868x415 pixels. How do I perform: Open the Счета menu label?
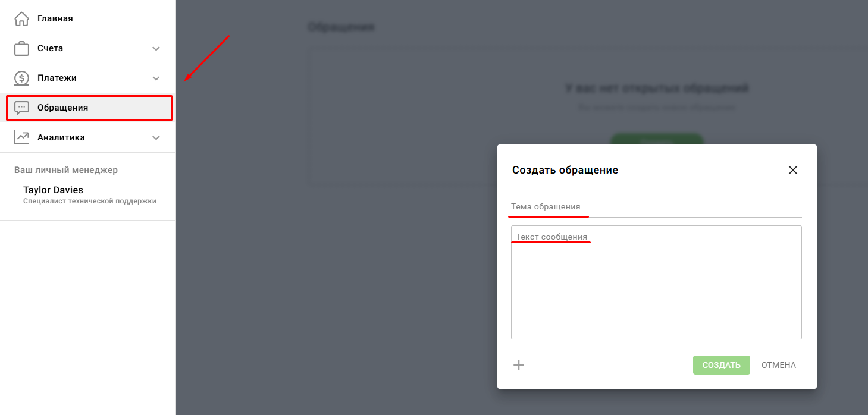click(x=50, y=48)
